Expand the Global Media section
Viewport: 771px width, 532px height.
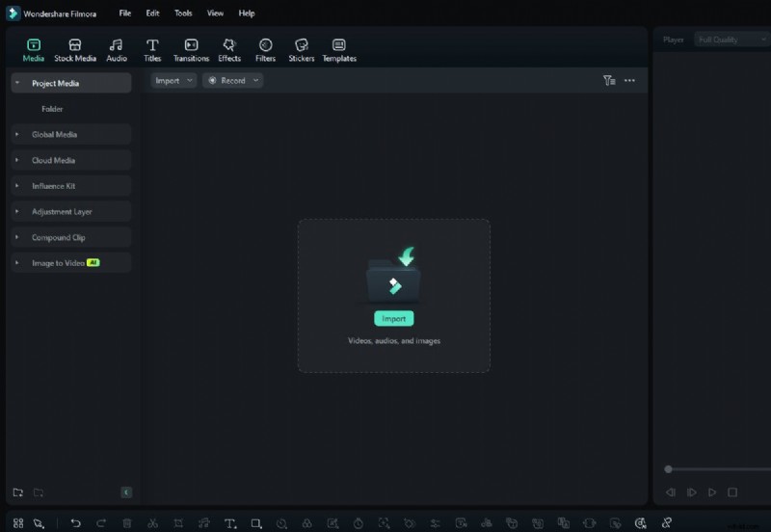(x=17, y=134)
